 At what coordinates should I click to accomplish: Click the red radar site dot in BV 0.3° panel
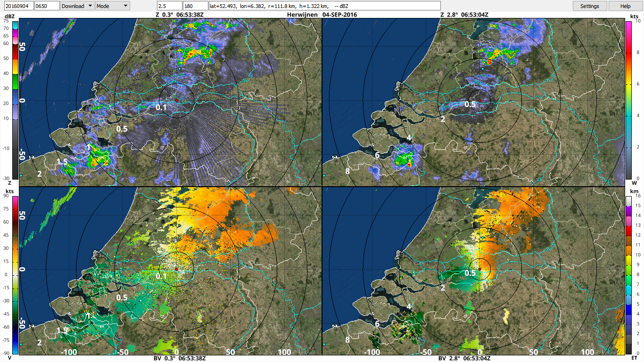coord(176,269)
